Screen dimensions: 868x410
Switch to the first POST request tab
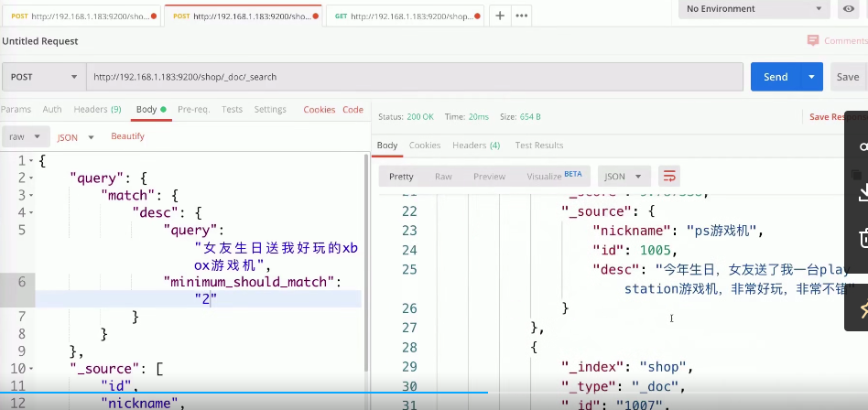(81, 16)
